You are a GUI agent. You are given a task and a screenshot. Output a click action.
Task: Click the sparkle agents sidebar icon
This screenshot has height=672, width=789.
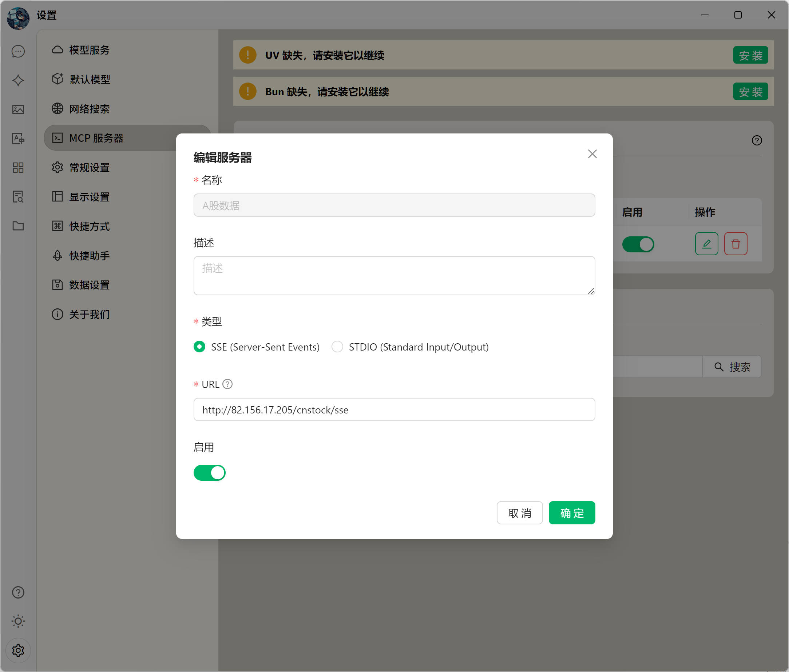point(18,80)
